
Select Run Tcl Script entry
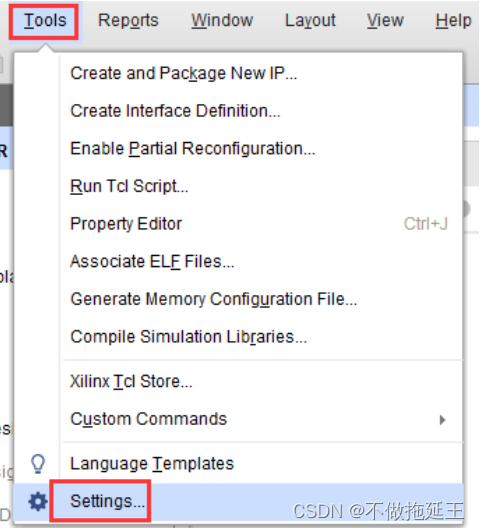tap(238, 186)
